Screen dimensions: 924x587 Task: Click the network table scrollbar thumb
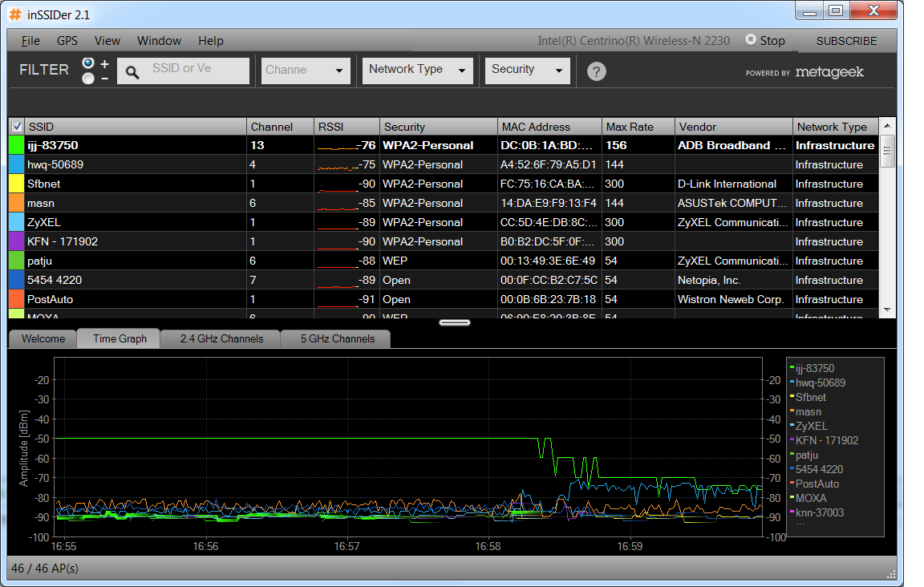coord(887,151)
